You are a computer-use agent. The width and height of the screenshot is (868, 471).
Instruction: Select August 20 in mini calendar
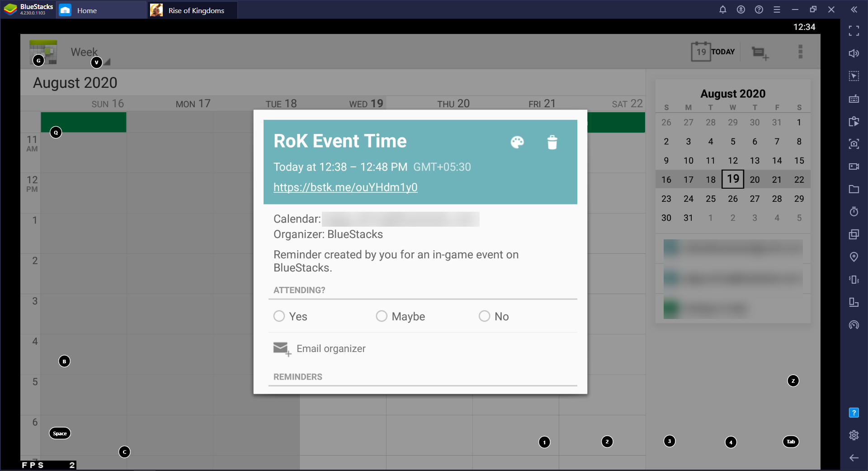[x=755, y=180]
